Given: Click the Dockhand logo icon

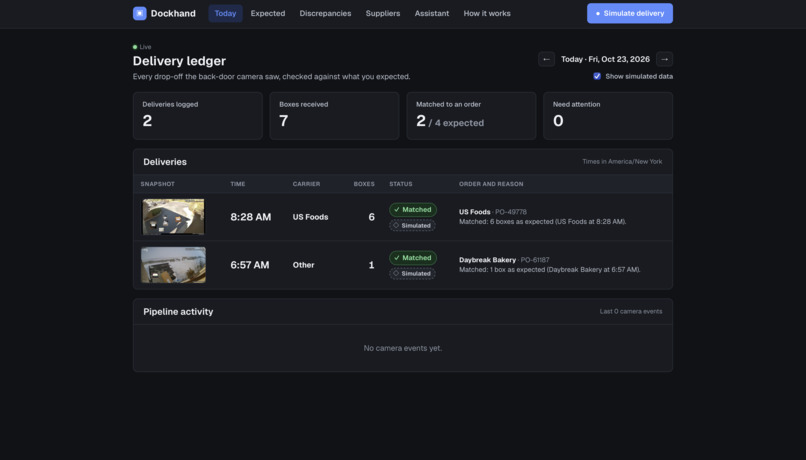Looking at the screenshot, I should 139,13.
